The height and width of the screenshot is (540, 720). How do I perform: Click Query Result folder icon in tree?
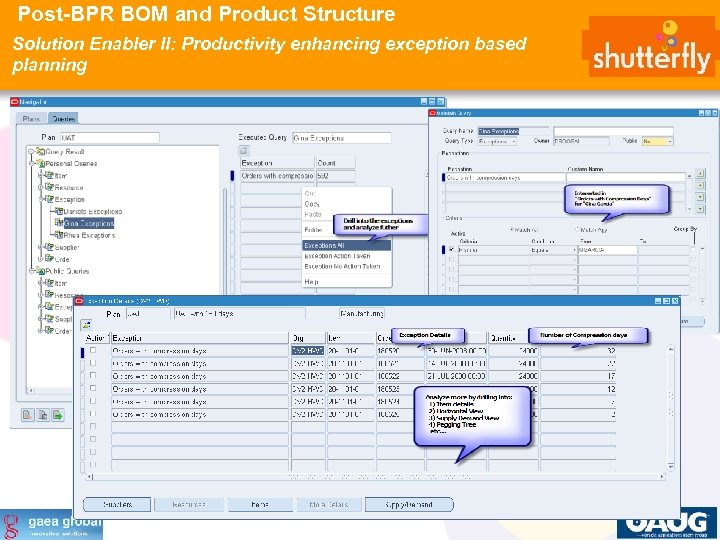40,151
